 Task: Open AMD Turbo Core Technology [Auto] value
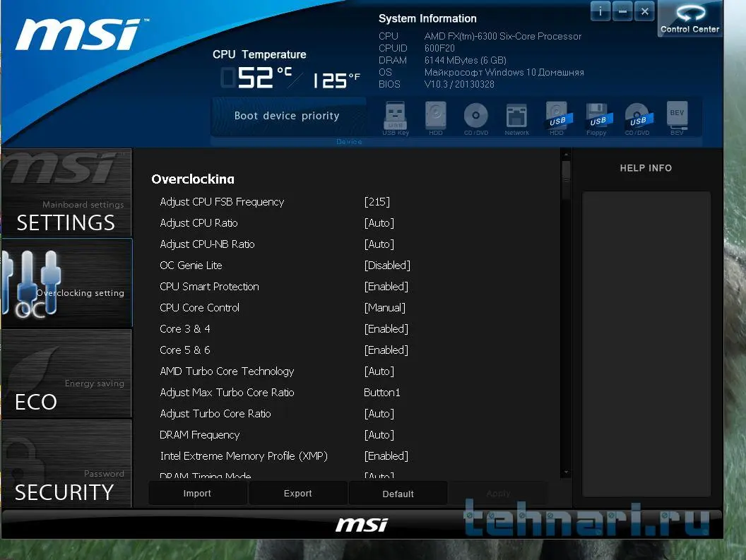coord(379,371)
